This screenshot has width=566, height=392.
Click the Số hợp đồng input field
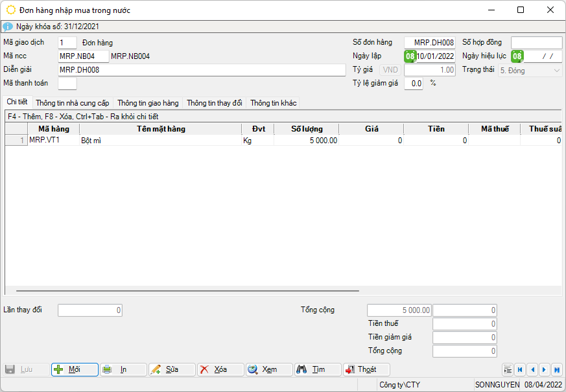click(536, 43)
